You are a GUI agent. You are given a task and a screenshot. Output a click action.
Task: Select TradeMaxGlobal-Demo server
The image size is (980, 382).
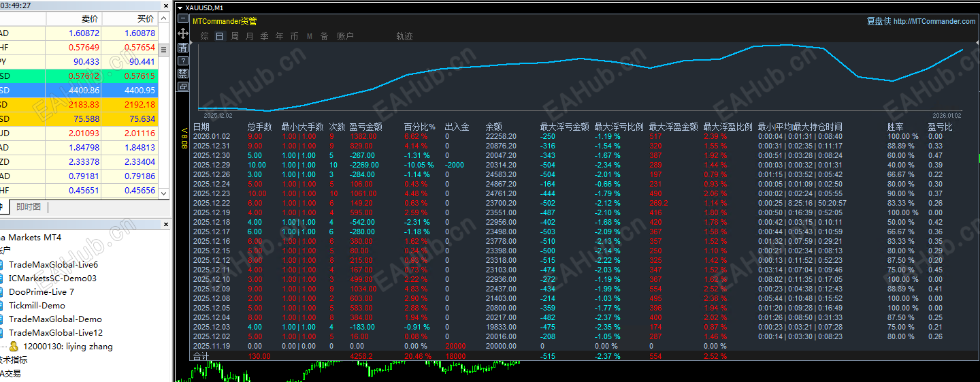pos(55,319)
